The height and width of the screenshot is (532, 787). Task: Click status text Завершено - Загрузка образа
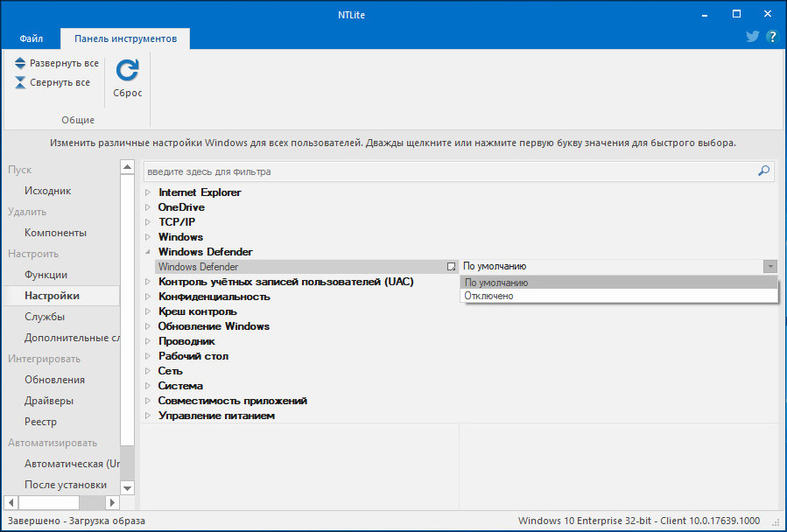tap(76, 521)
